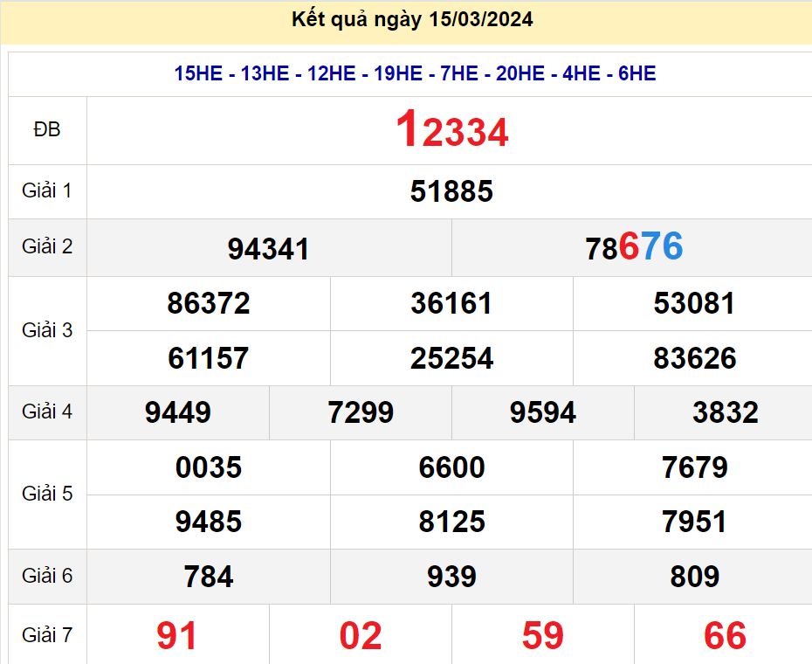The image size is (812, 664).
Task: Select the special prize number 12334
Action: tap(452, 131)
